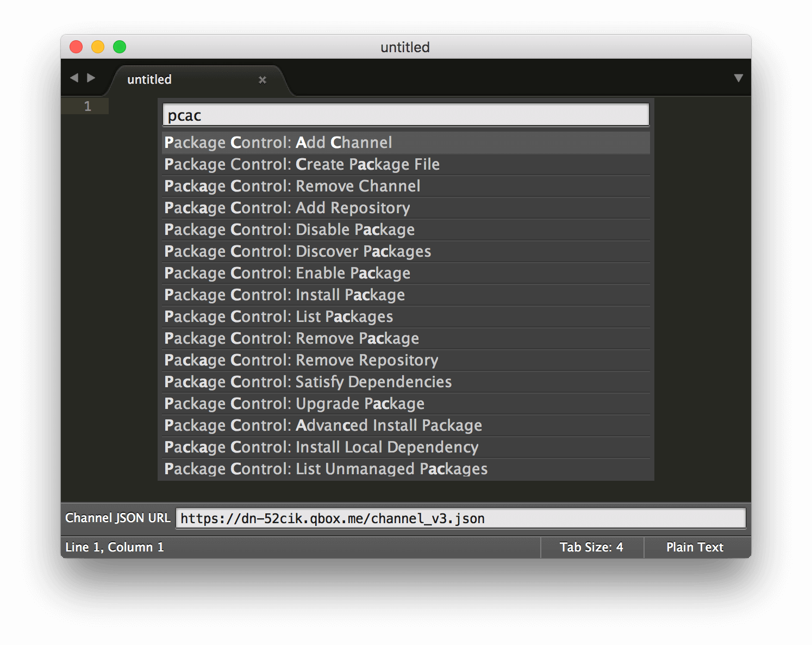Choose Package Control: Add Repository
Image resolution: width=812 pixels, height=645 pixels.
point(406,208)
